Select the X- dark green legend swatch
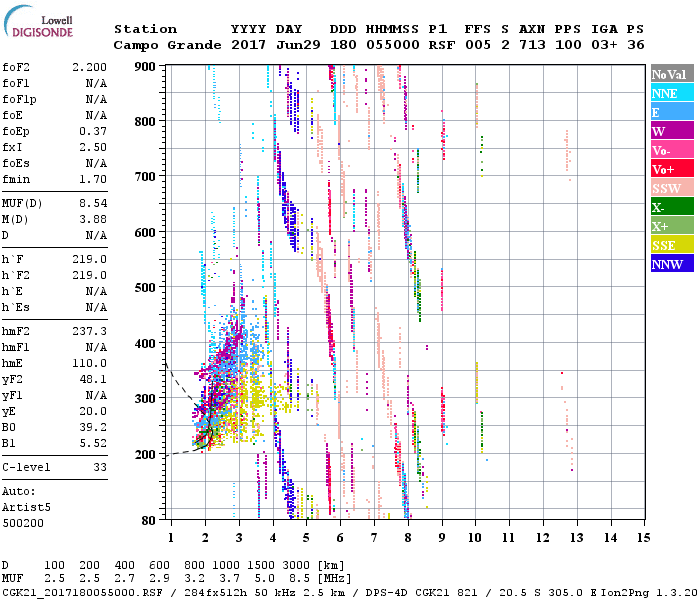 672,207
